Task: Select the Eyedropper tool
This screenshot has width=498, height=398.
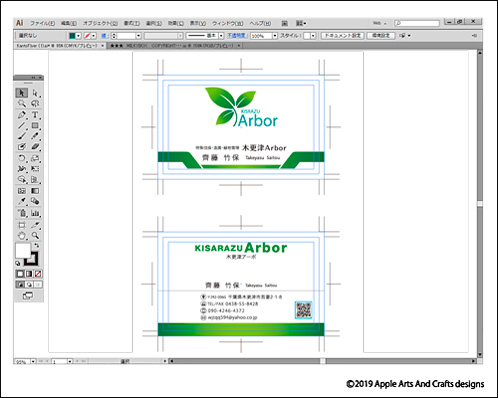Action: pyautogui.click(x=22, y=201)
